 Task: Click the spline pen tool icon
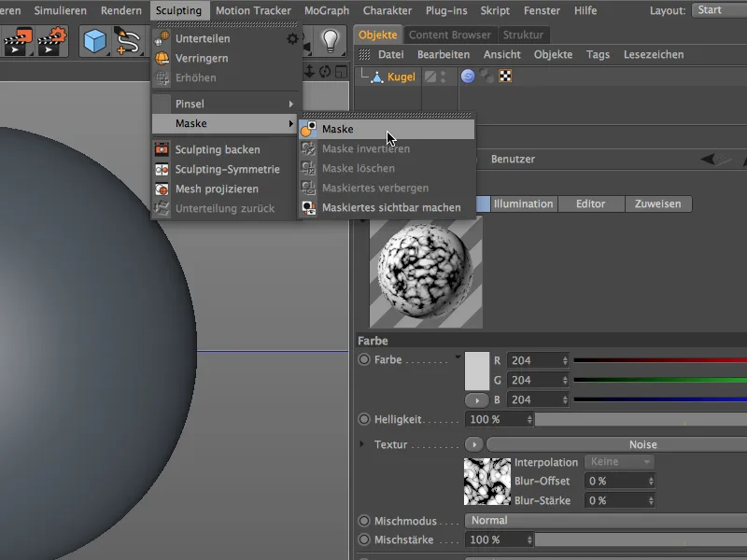(x=127, y=41)
